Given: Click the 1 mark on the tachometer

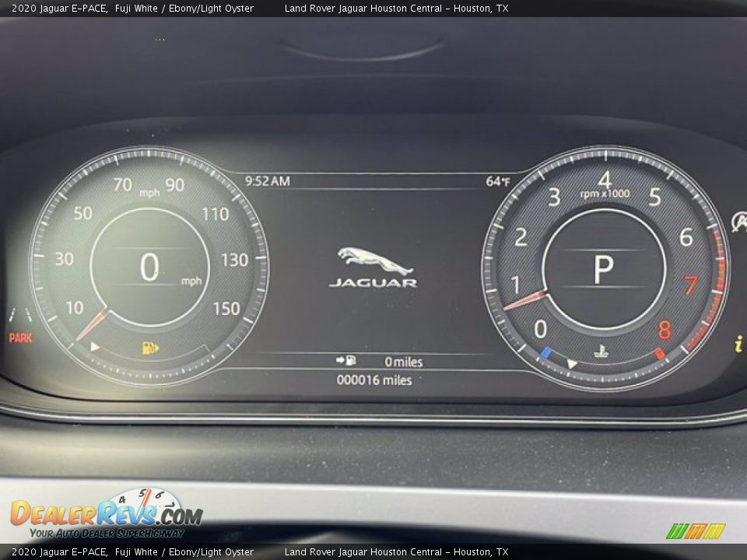Looking at the screenshot, I should click(515, 285).
